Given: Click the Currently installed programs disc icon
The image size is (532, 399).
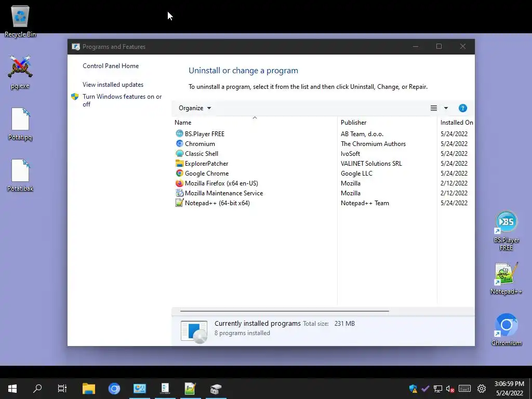Looking at the screenshot, I should [194, 331].
